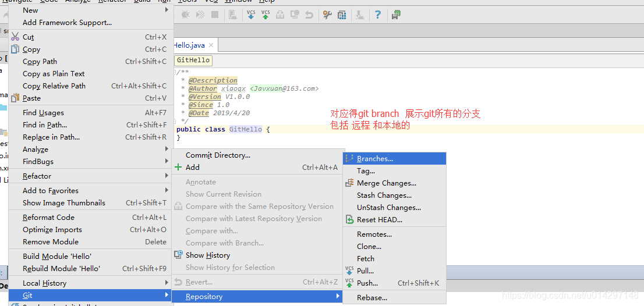Select Find Usages menu item
The width and height of the screenshot is (644, 306).
91,113
